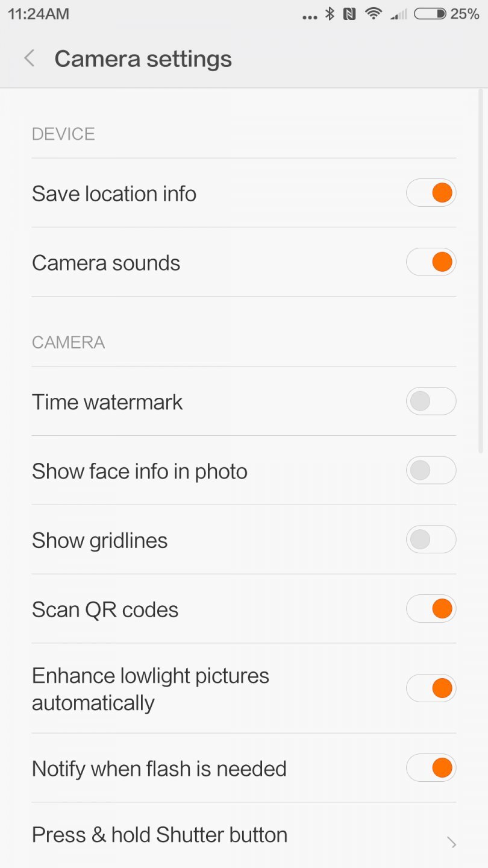Turn off Enhance lowlight pictures toggle

[431, 689]
